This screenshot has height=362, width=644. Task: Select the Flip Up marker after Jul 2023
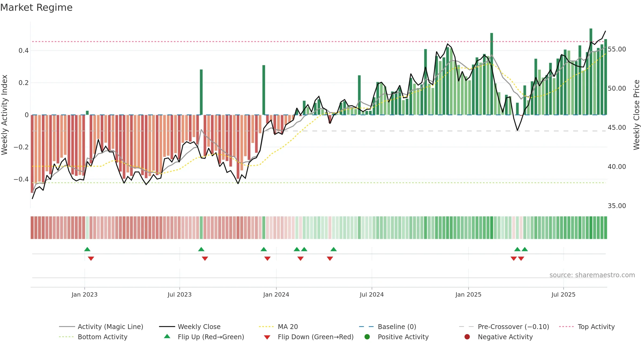click(201, 249)
